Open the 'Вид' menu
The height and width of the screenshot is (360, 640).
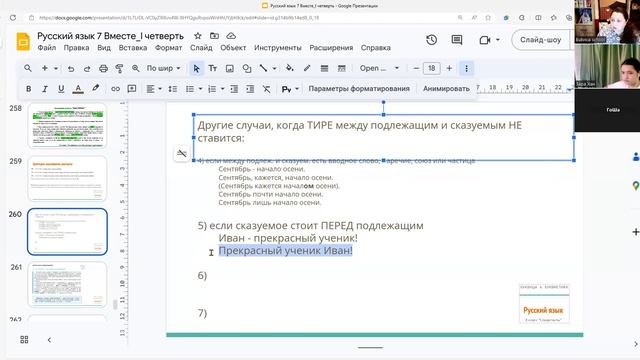(104, 48)
